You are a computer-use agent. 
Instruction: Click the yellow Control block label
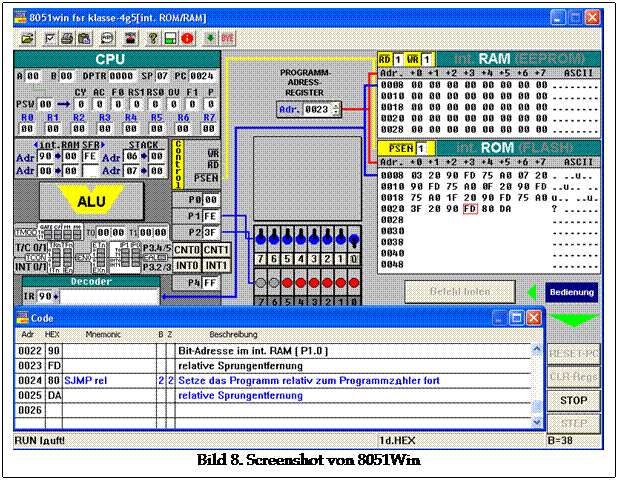[x=178, y=164]
